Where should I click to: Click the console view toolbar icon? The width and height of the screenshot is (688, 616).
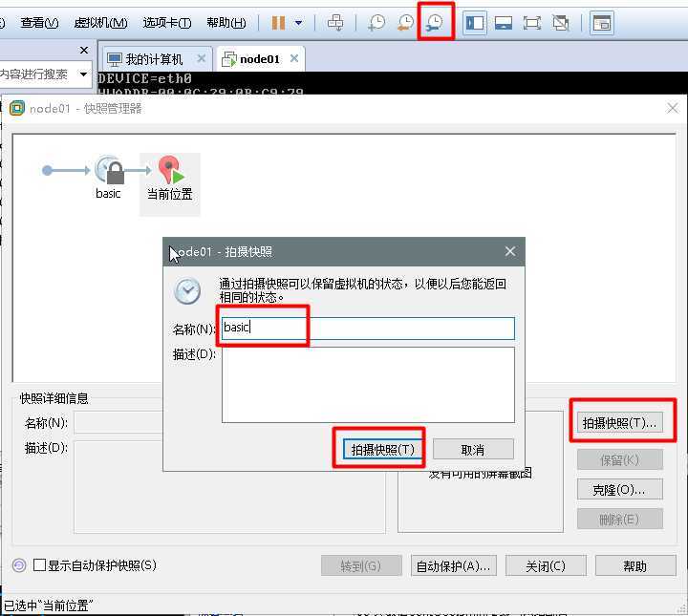(602, 22)
